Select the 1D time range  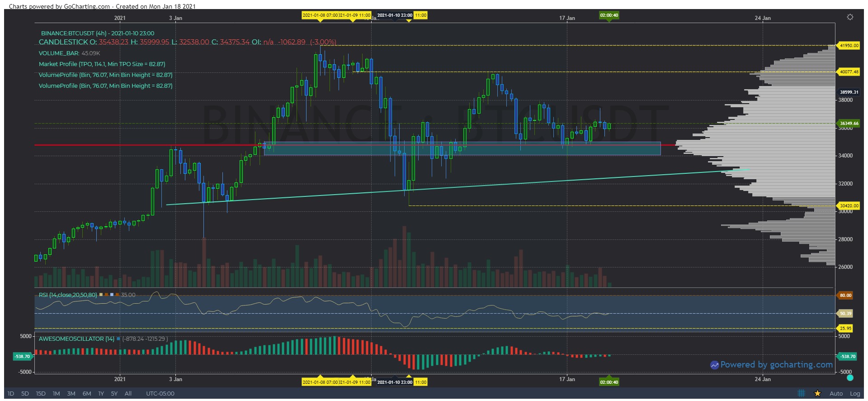click(x=11, y=393)
